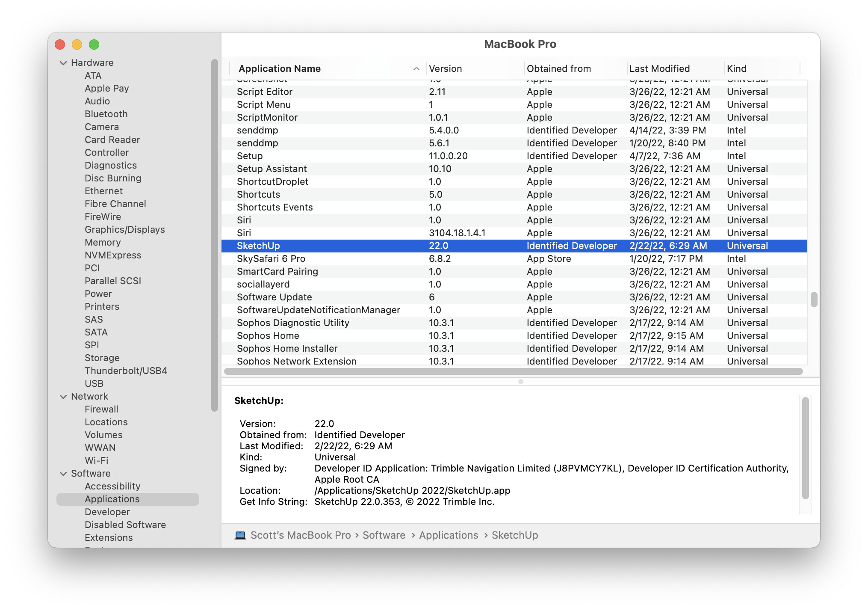Image resolution: width=868 pixels, height=611 pixels.
Task: Select the Script Menu row
Action: [514, 105]
